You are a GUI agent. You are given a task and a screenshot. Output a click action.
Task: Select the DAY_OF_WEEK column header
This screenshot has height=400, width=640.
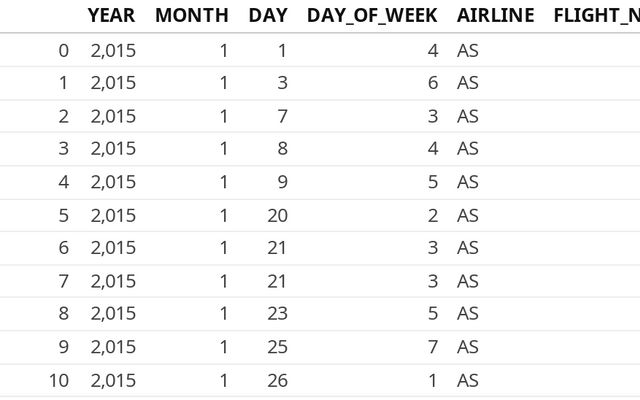click(372, 16)
